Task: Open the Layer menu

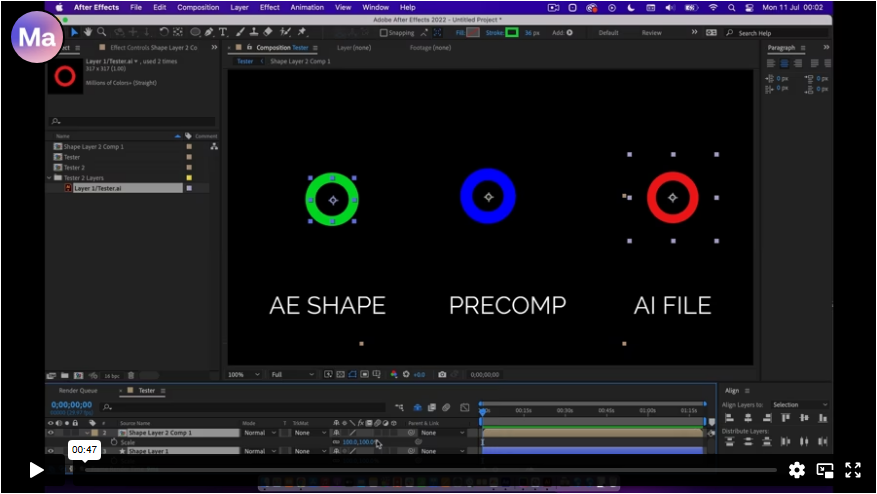Action: tap(239, 7)
